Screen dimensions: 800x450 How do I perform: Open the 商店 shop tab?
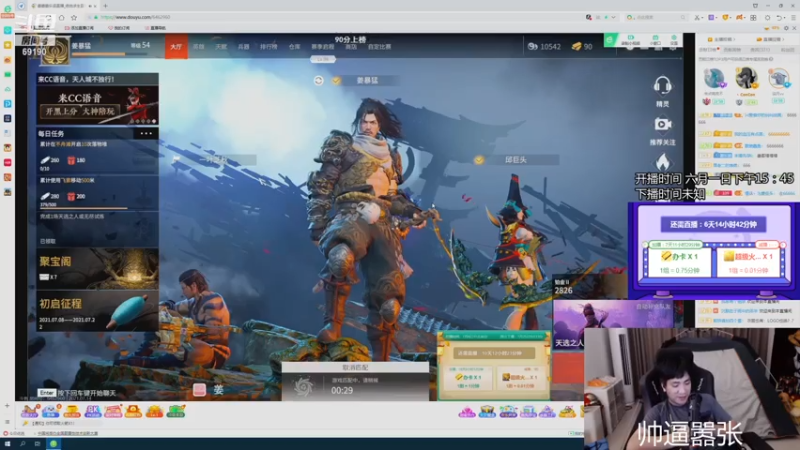point(351,47)
